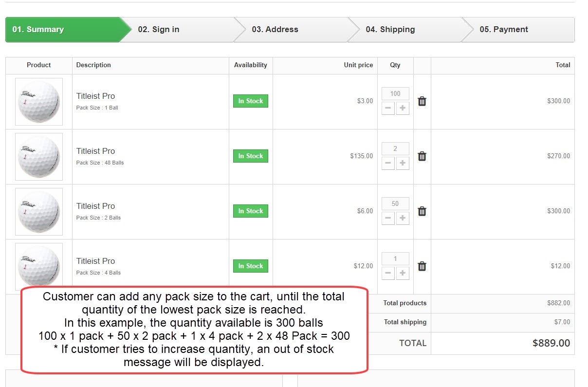Open the 03. Address step
588x387 pixels.
point(275,29)
